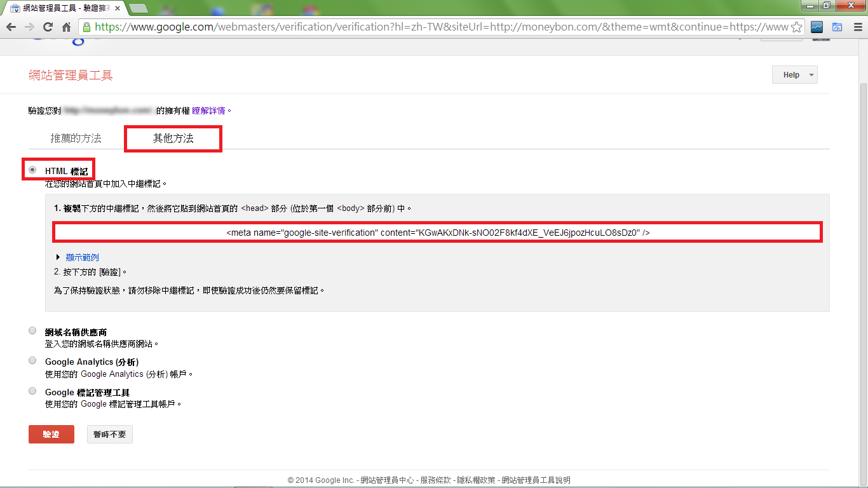Open the Help dropdown menu

[794, 74]
